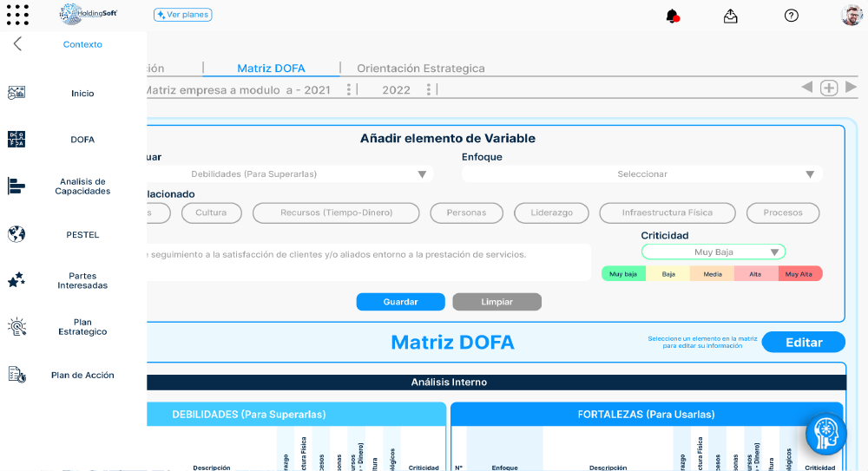Open options dots beside 2021 matrix tab
868x471 pixels.
pos(349,89)
